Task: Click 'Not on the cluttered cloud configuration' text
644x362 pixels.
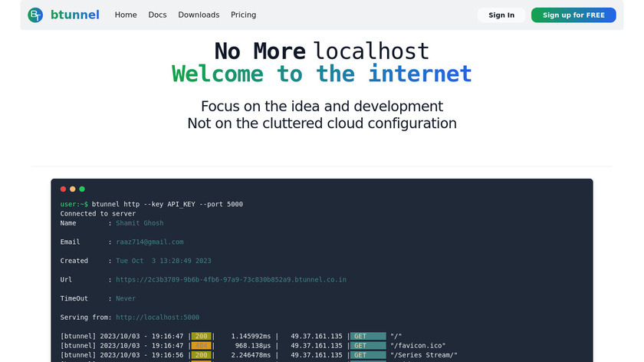Action: [322, 123]
